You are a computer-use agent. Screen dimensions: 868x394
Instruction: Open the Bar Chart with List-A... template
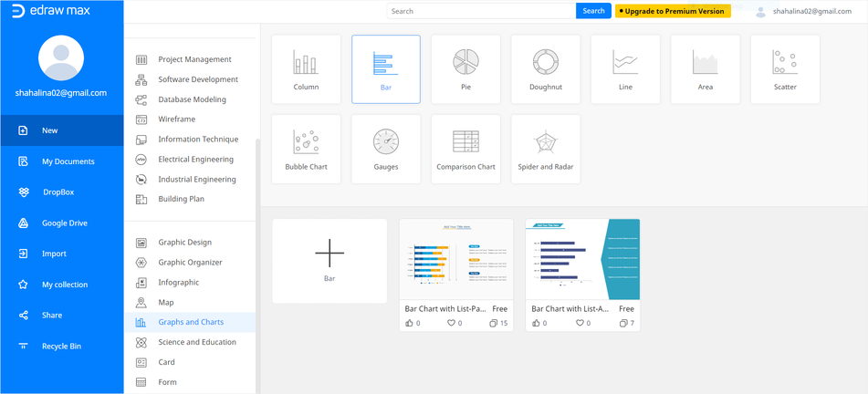pos(582,275)
